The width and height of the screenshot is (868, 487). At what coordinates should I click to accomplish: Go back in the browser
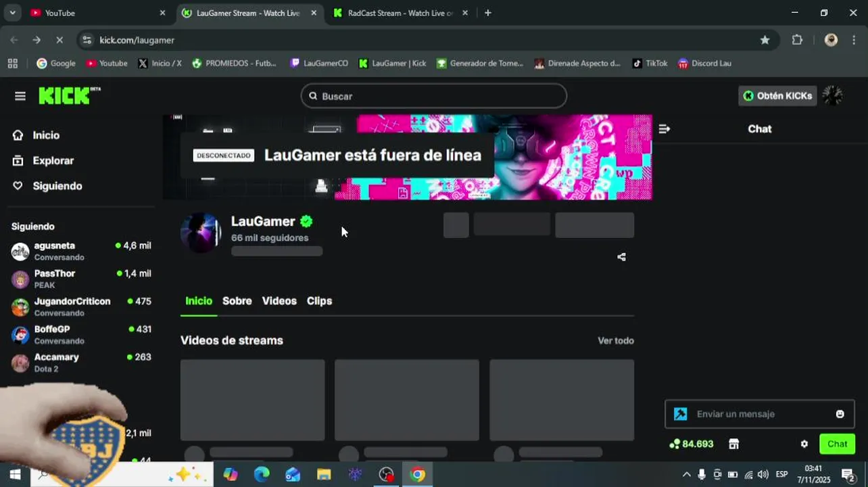point(14,40)
